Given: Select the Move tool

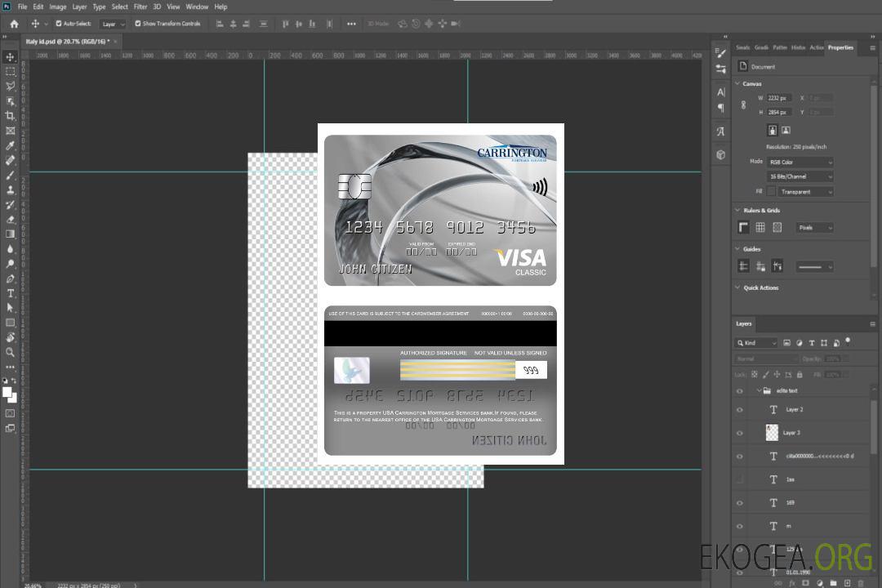Looking at the screenshot, I should pyautogui.click(x=10, y=57).
